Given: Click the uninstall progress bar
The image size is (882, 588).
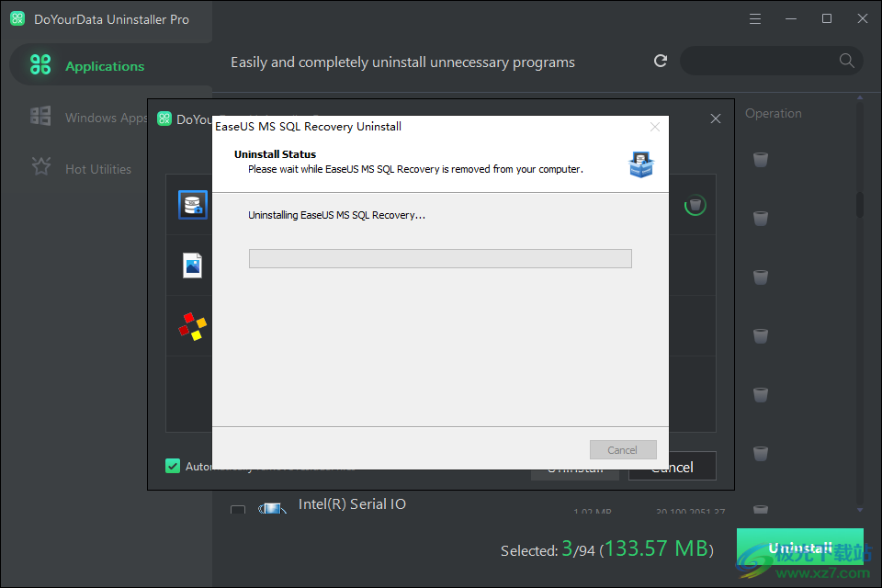Looking at the screenshot, I should [440, 258].
